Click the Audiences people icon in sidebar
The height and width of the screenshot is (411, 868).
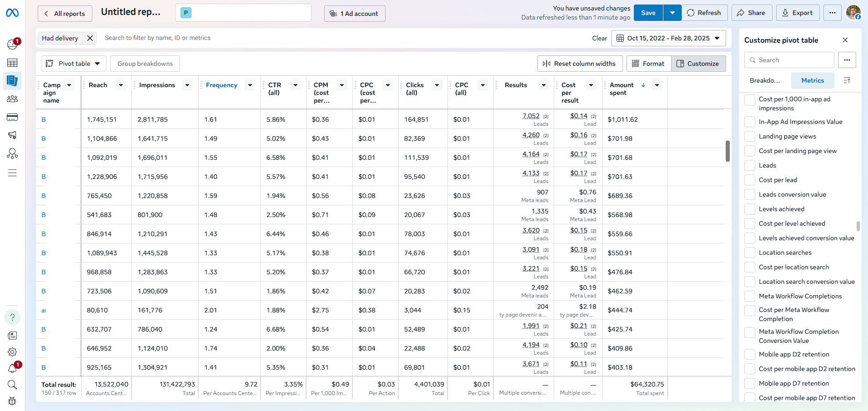[x=12, y=99]
